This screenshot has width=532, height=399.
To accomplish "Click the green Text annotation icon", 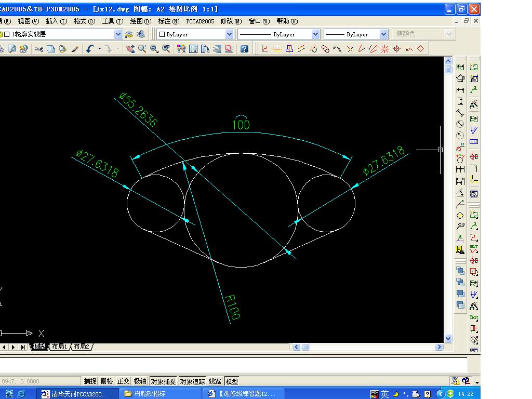I will pyautogui.click(x=474, y=317).
